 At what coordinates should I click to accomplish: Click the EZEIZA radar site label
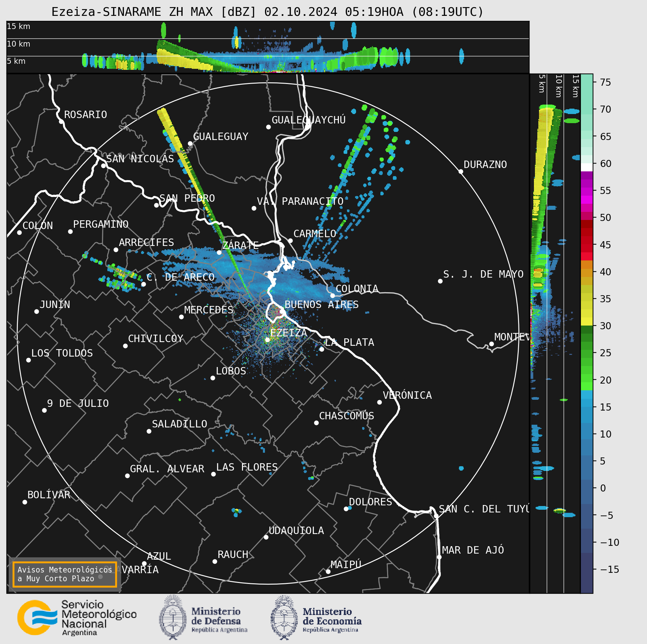[x=289, y=333]
